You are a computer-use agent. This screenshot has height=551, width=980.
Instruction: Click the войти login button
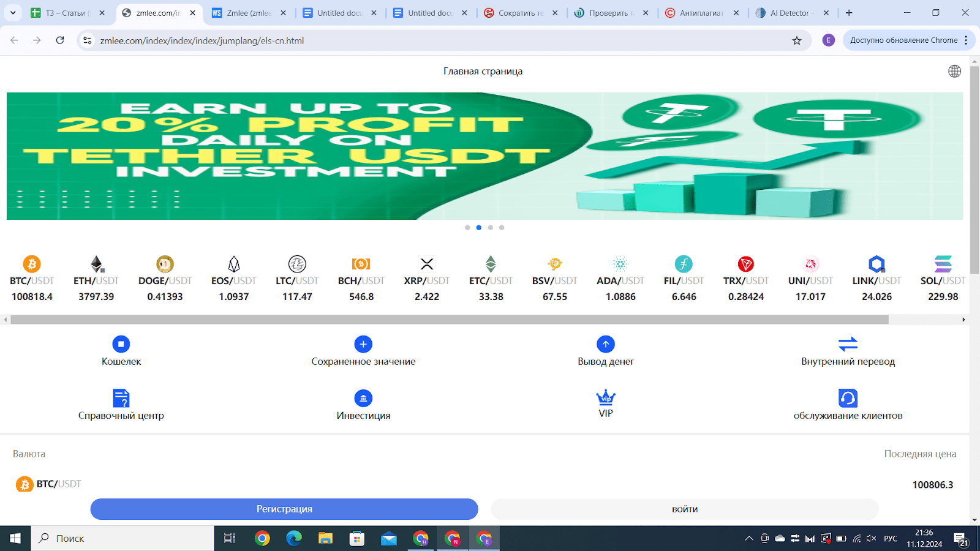coord(685,509)
